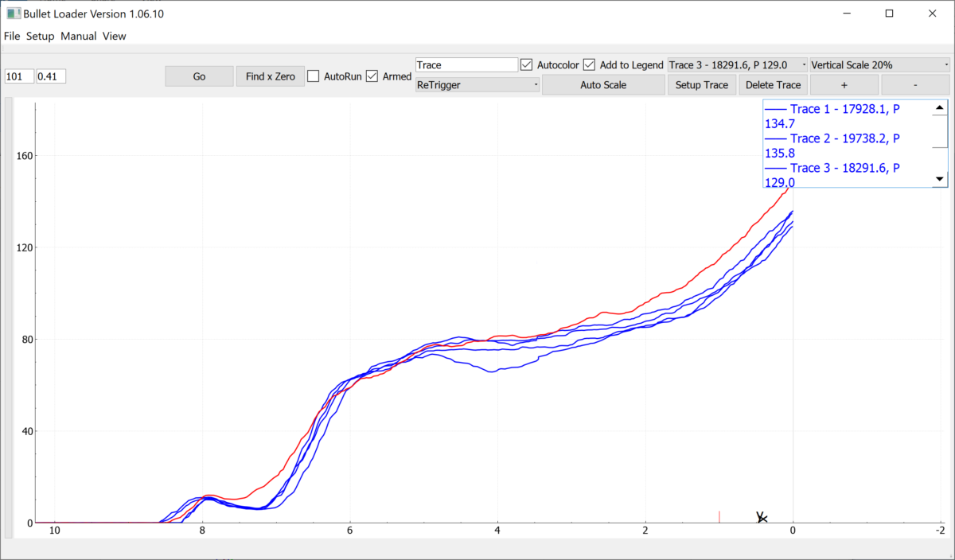Open the Setup menu

coord(40,36)
